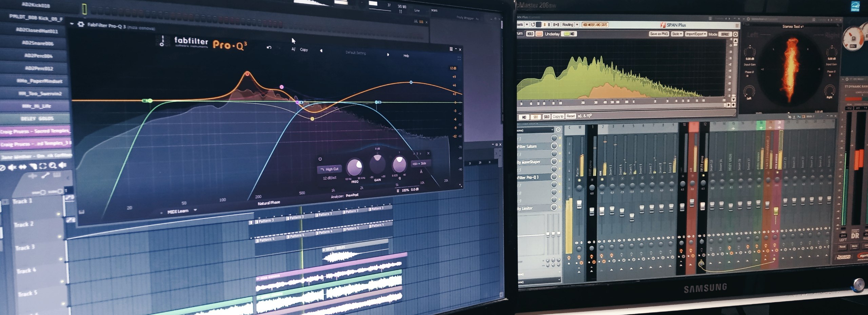Open the SPAN Plus presets dropdown arrow
Screen dimensions: 868x315
(x=527, y=24)
